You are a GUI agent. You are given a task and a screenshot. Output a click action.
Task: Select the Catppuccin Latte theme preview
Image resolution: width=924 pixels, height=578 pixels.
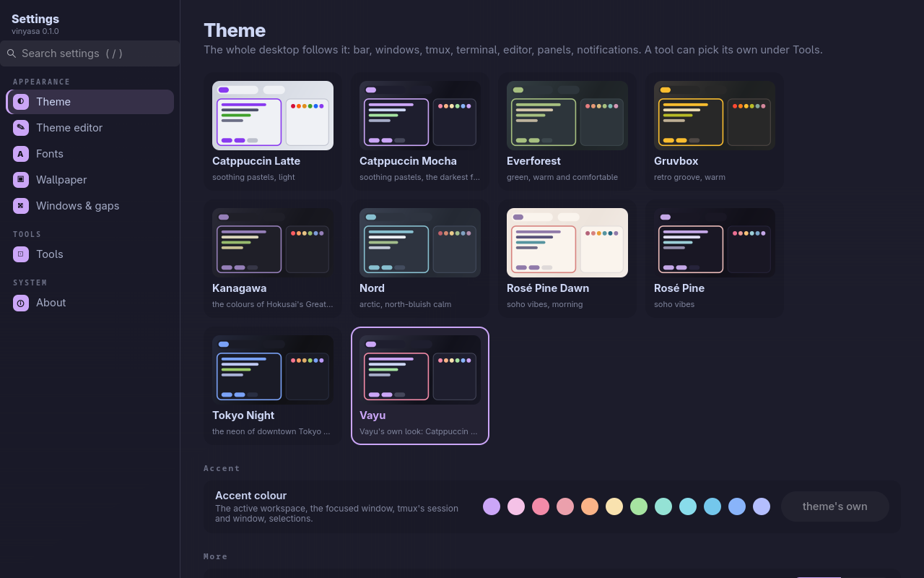pyautogui.click(x=273, y=116)
